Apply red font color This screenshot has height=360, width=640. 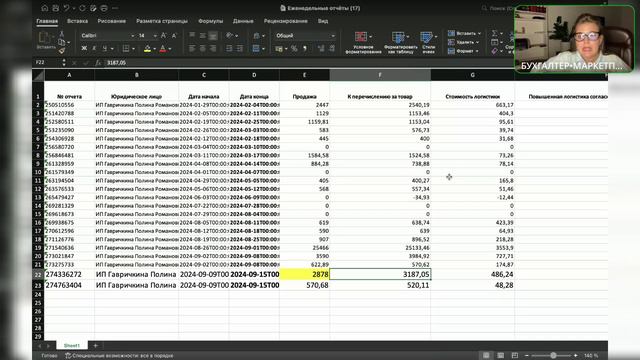[163, 49]
